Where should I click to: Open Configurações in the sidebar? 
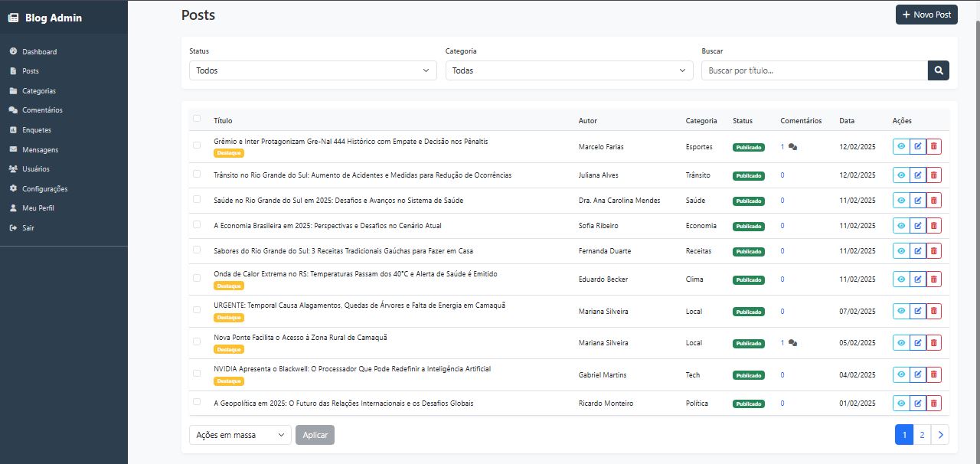(x=44, y=189)
